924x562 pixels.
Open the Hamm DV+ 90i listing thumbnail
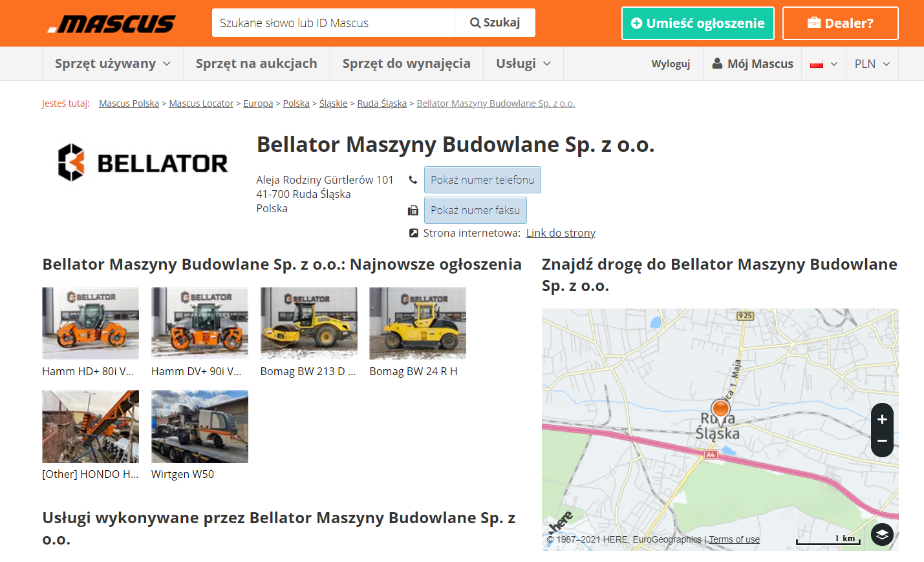click(x=200, y=323)
